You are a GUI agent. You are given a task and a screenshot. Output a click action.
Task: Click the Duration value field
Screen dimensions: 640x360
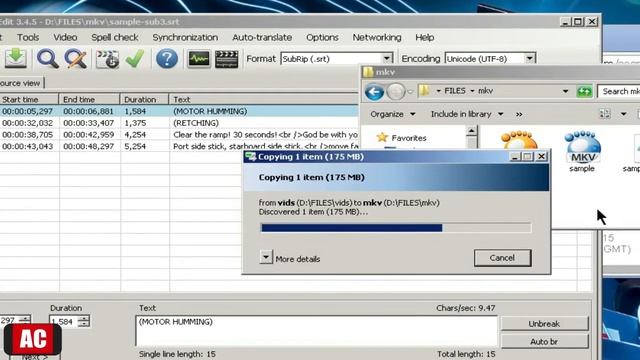point(64,322)
